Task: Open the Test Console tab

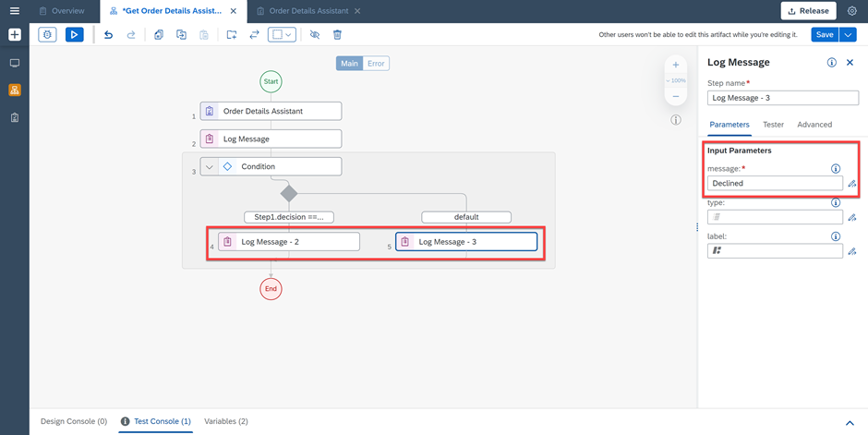Action: pyautogui.click(x=155, y=422)
